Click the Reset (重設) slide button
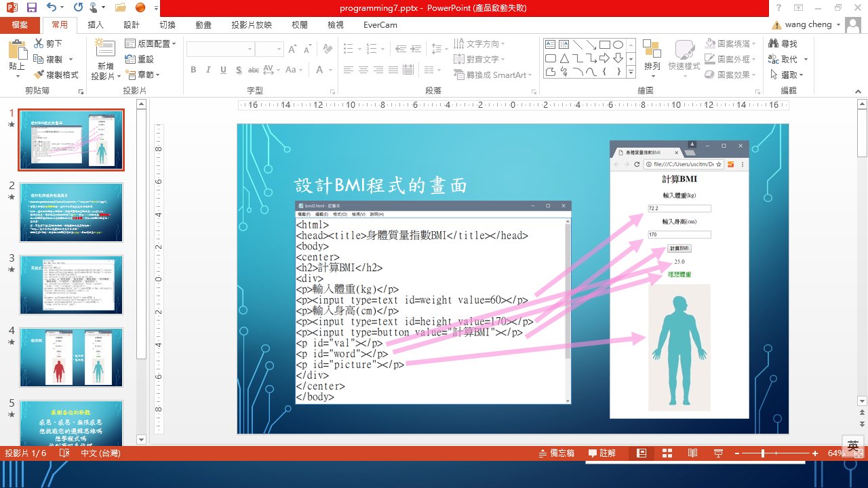The image size is (868, 488). 140,59
